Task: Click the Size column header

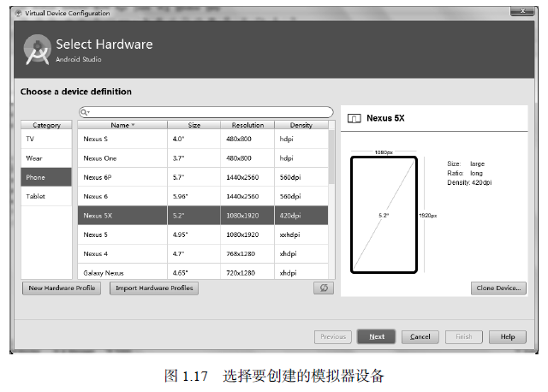Action: 194,125
